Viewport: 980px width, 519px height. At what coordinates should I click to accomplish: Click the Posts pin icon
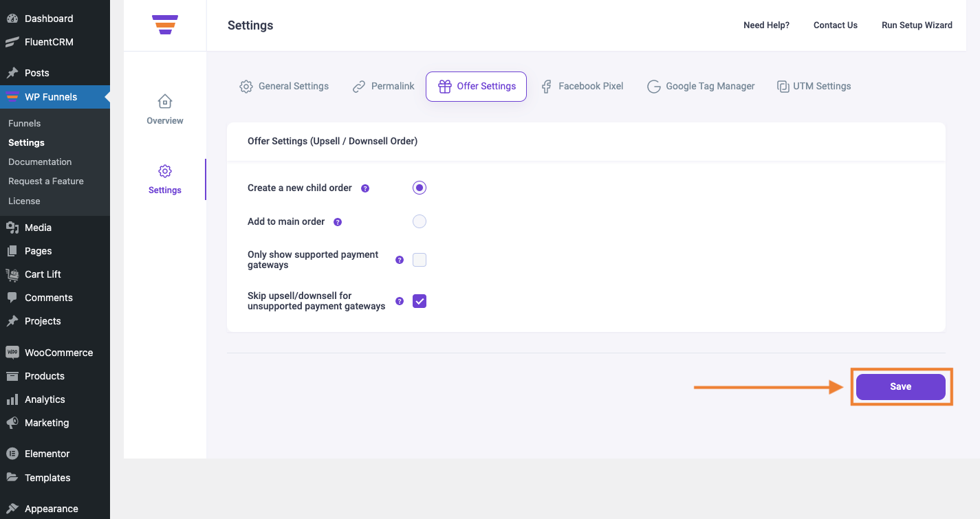coord(12,73)
